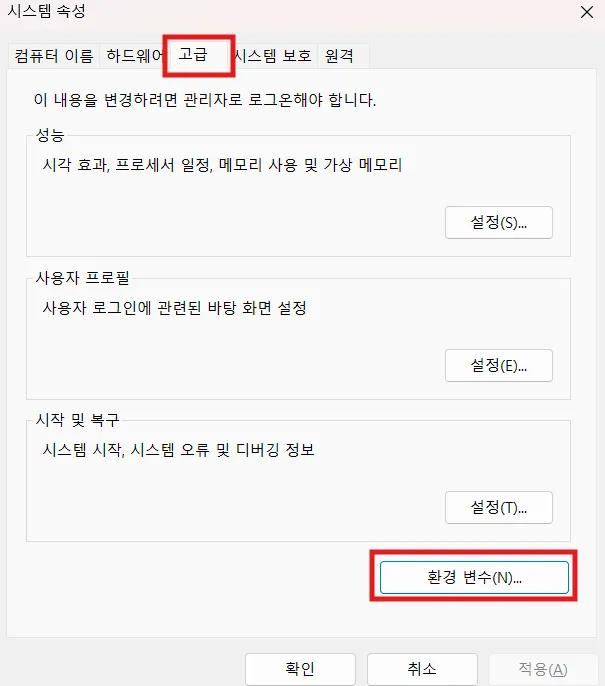
Task: Click 설정(E) for user profiles
Action: tap(499, 365)
